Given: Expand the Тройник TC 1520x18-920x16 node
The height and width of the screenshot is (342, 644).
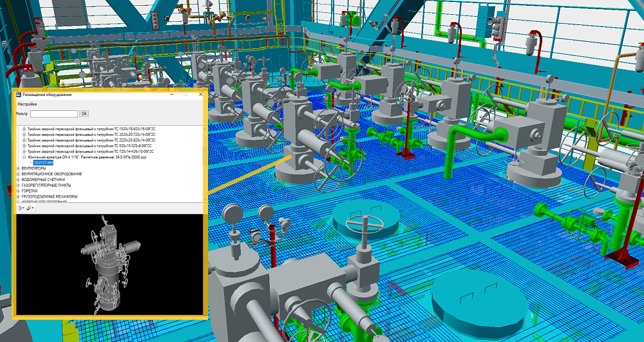Looking at the screenshot, I should 24,129.
